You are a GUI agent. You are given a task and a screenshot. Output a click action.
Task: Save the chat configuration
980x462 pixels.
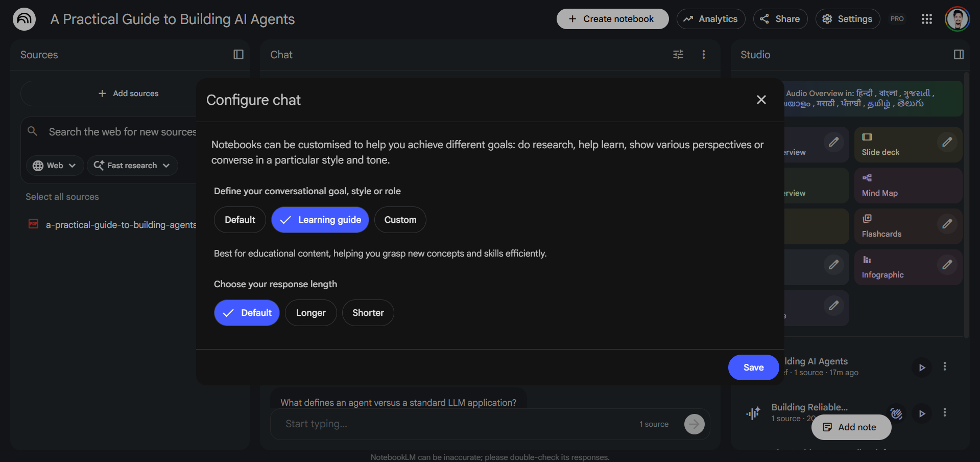tap(753, 367)
